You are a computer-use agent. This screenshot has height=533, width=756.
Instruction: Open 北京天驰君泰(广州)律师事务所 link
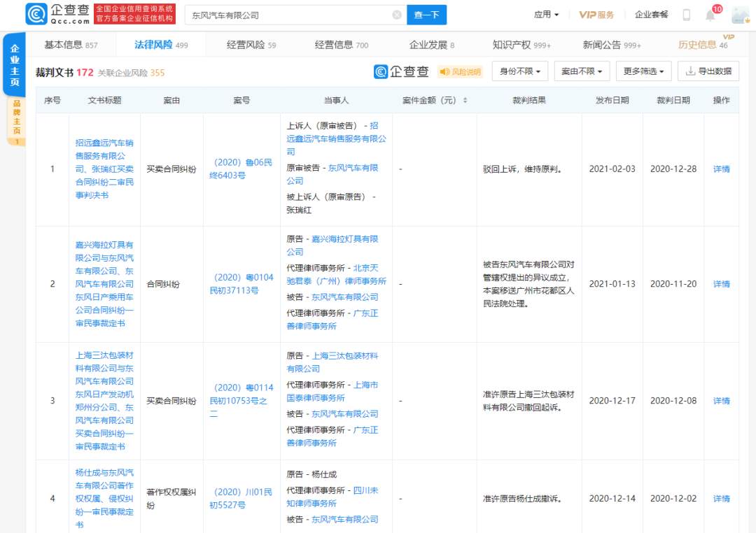337,274
